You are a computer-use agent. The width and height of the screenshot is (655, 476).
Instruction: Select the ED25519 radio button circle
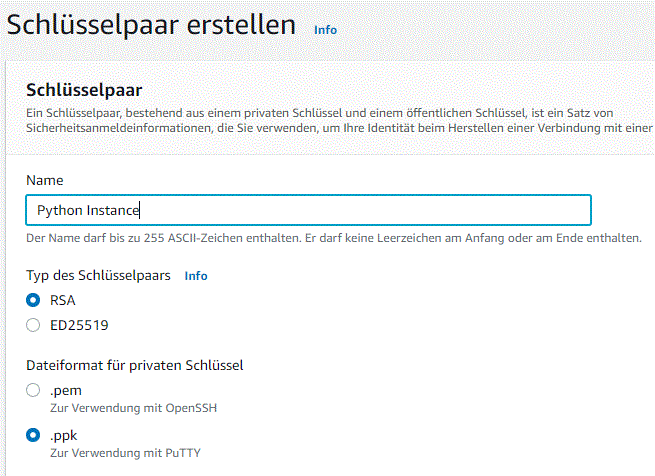tap(33, 324)
